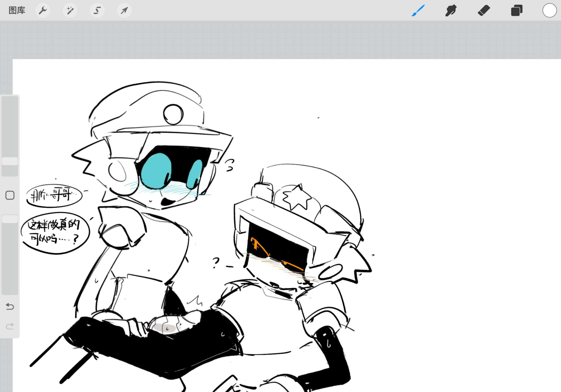Tap the square modify button in sidebar
Image resolution: width=561 pixels, height=392 pixels.
click(x=10, y=195)
